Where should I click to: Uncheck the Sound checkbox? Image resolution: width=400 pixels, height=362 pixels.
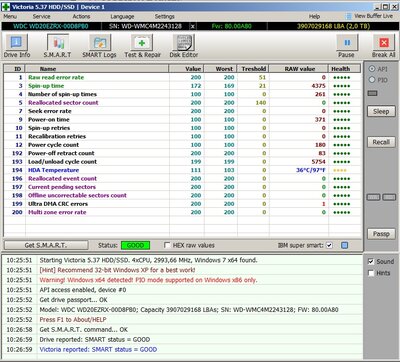pyautogui.click(x=371, y=261)
